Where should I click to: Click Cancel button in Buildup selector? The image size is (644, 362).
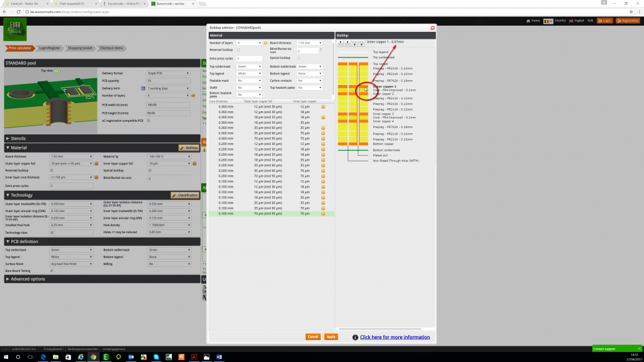click(313, 337)
